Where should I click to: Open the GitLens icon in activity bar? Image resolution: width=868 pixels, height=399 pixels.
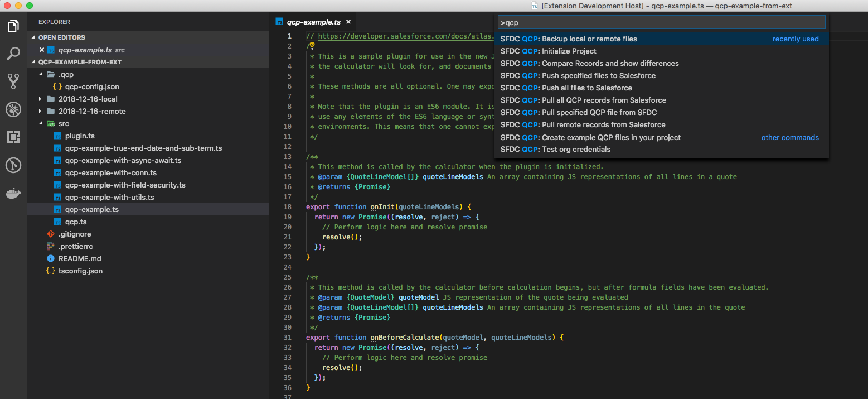13,165
